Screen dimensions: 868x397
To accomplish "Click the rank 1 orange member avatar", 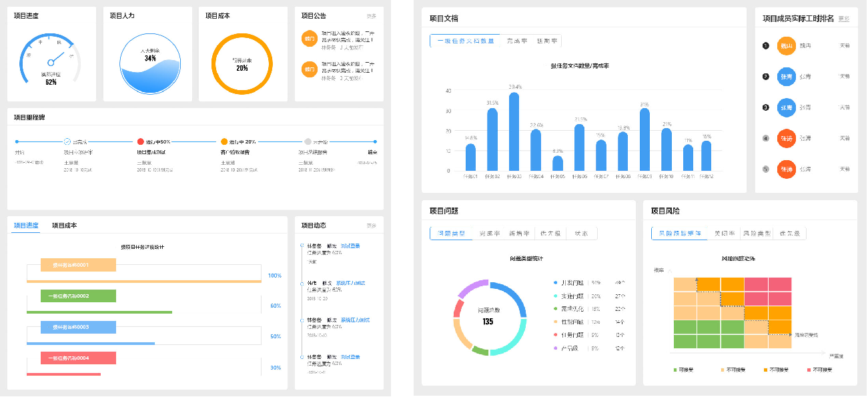I will click(787, 46).
